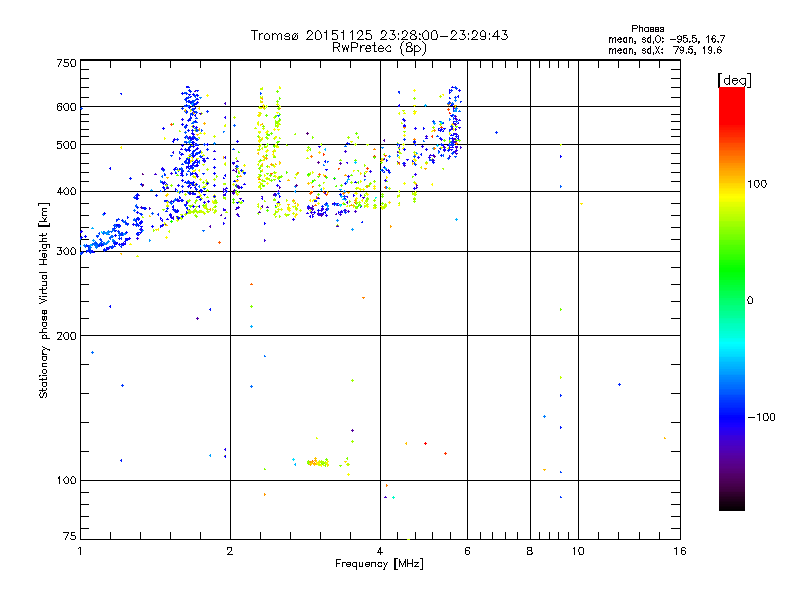The image size is (800, 600).
Task: Select the 'RwPretec (8p)' subtitle text
Action: pos(379,48)
